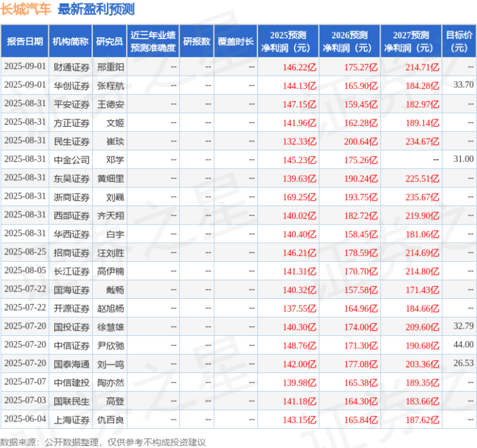Select 中信证券 institution cell
Viewport: 477px width, 448px height.
pos(72,345)
